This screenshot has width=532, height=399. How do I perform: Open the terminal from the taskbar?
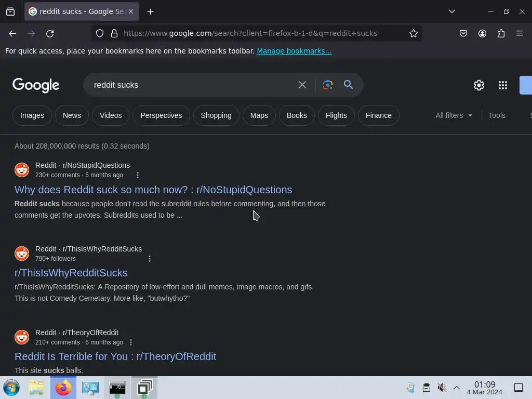pos(117,388)
